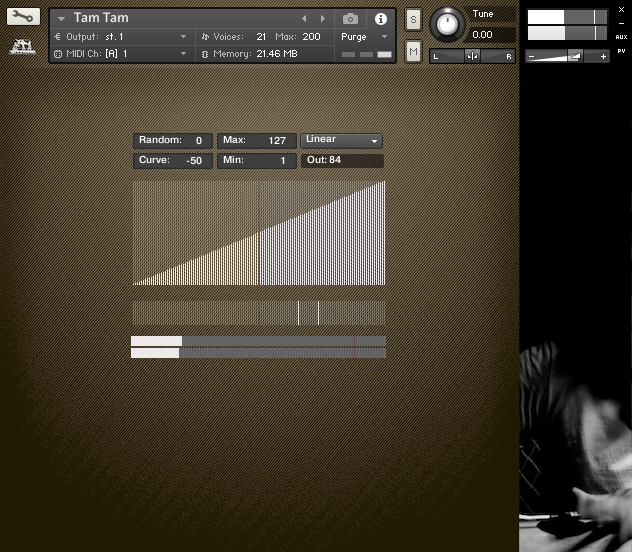Open the Linear curve type dropdown
The width and height of the screenshot is (632, 552).
tap(342, 141)
